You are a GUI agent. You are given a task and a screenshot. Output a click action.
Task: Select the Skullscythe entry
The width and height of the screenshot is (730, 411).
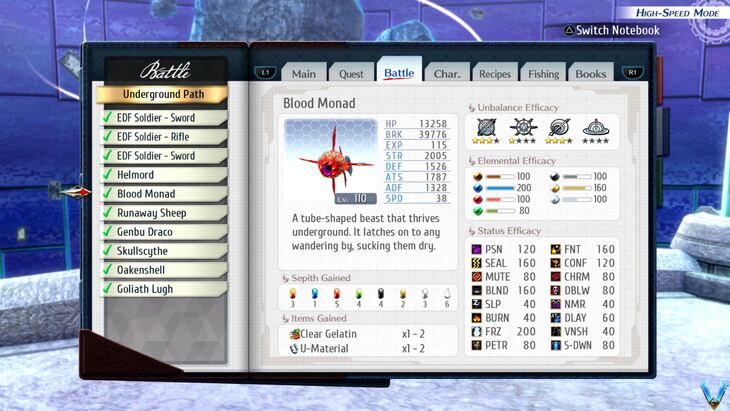164,251
